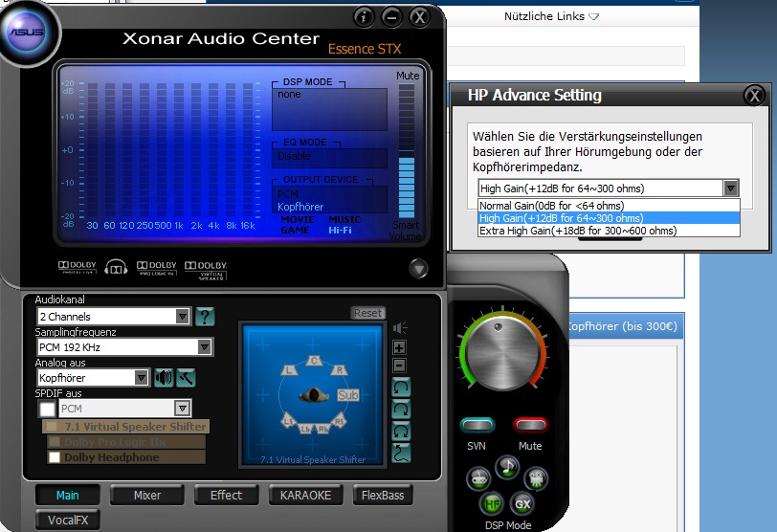Toggle 7.1 Virtual Speaker Shifter checkbox

[51, 427]
